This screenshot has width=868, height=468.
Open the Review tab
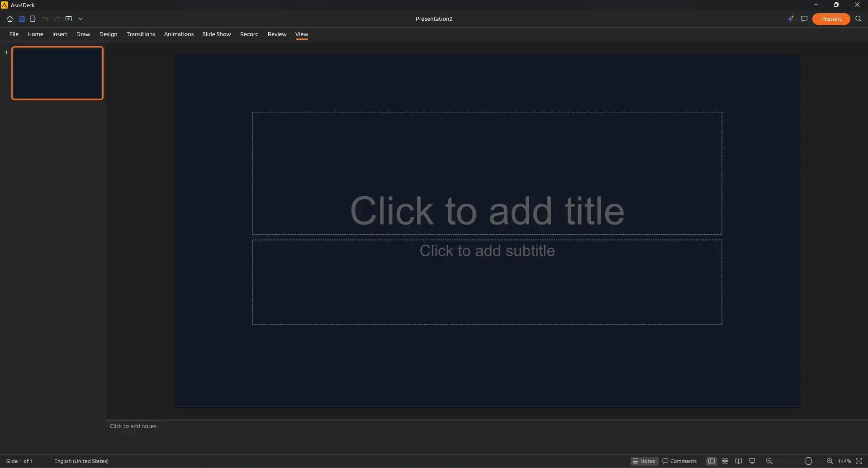tap(277, 34)
